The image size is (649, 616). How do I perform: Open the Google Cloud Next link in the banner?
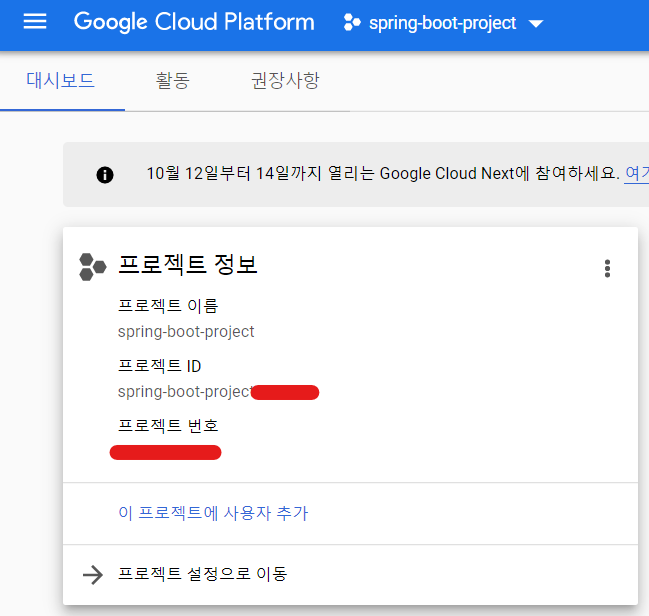click(637, 173)
